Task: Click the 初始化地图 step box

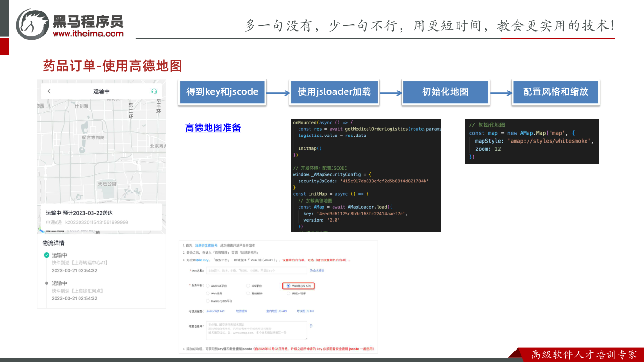Action: click(446, 92)
